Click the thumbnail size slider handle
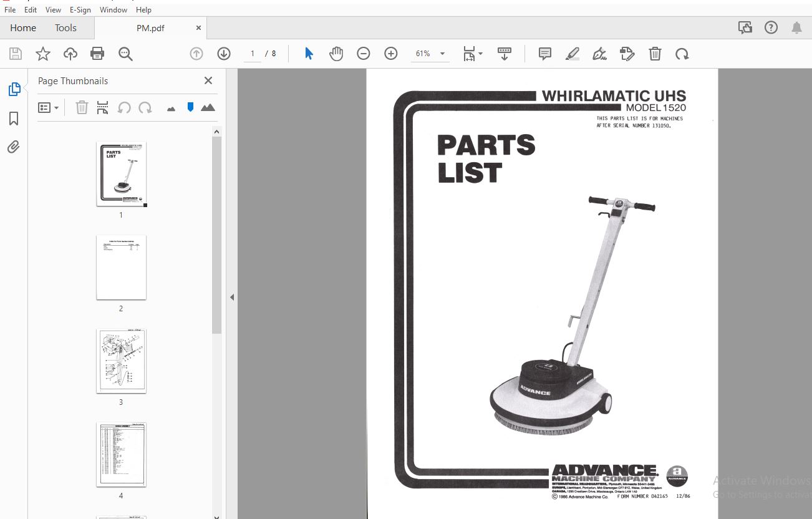The height and width of the screenshot is (519, 812). coord(190,107)
